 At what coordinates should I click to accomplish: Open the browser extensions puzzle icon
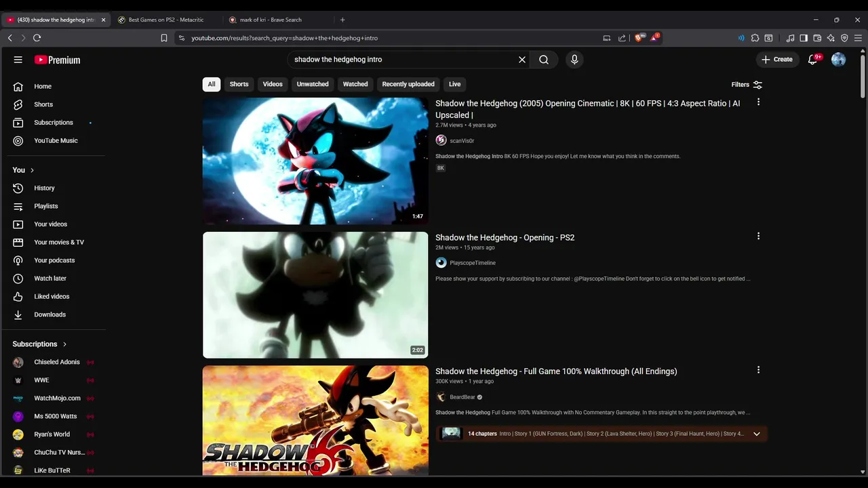point(755,38)
